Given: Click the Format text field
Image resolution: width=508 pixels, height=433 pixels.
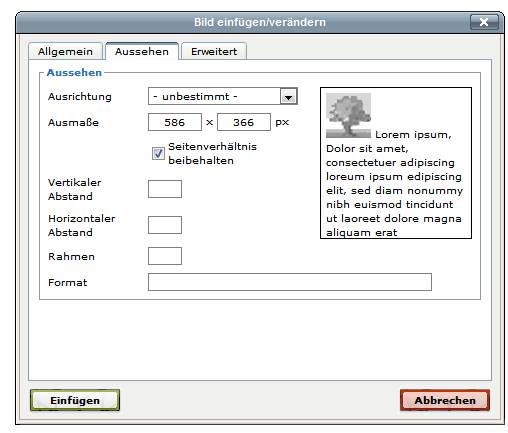Looking at the screenshot, I should click(x=290, y=282).
